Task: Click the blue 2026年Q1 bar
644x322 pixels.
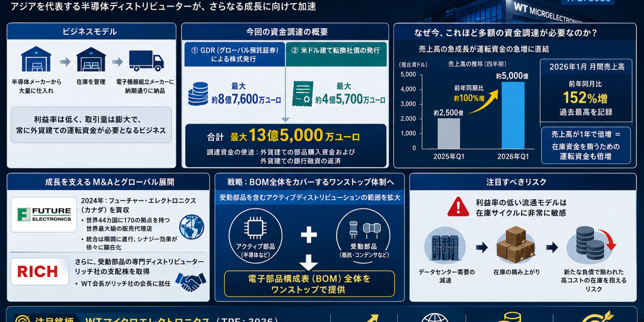Action: point(513,115)
